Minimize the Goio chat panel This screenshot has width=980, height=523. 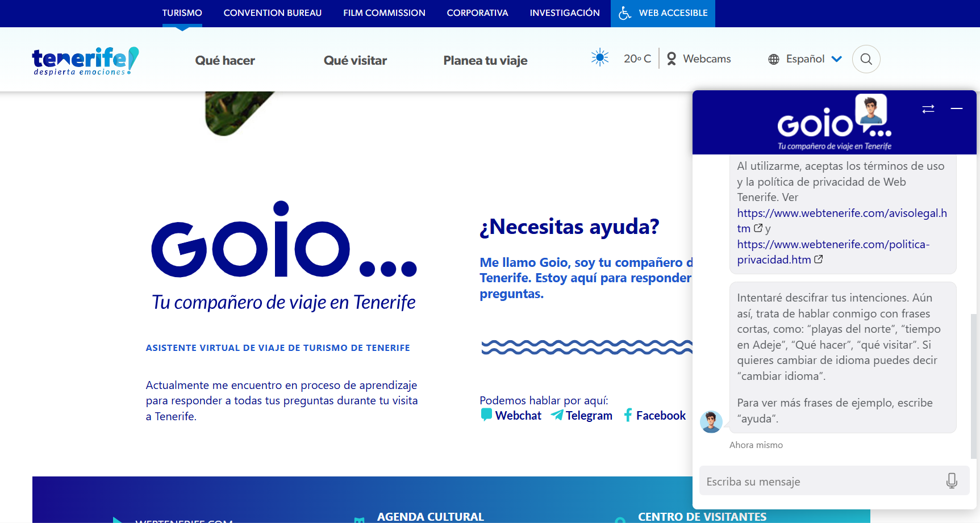click(x=957, y=108)
